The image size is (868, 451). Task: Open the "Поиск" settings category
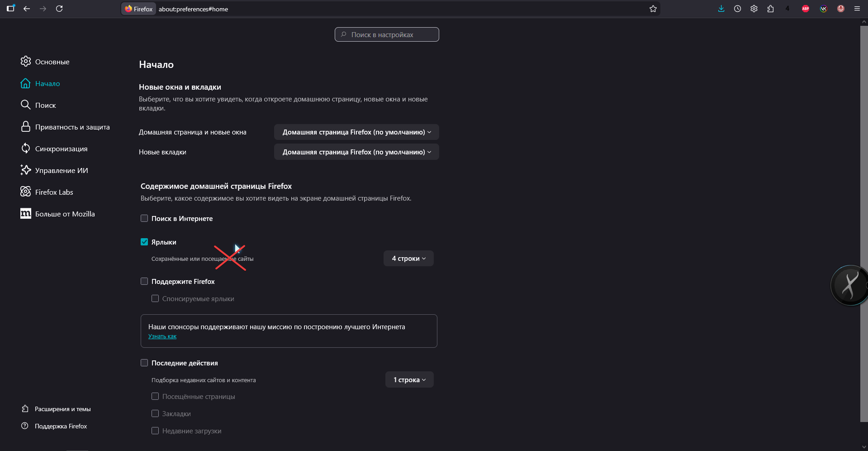pos(45,106)
